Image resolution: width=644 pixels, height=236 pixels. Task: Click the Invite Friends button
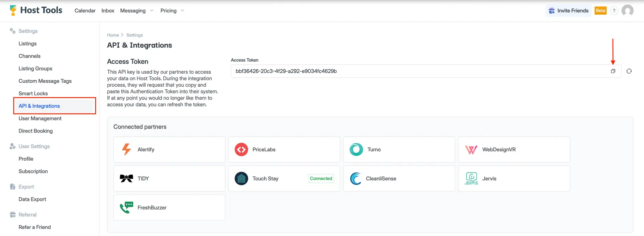[569, 11]
